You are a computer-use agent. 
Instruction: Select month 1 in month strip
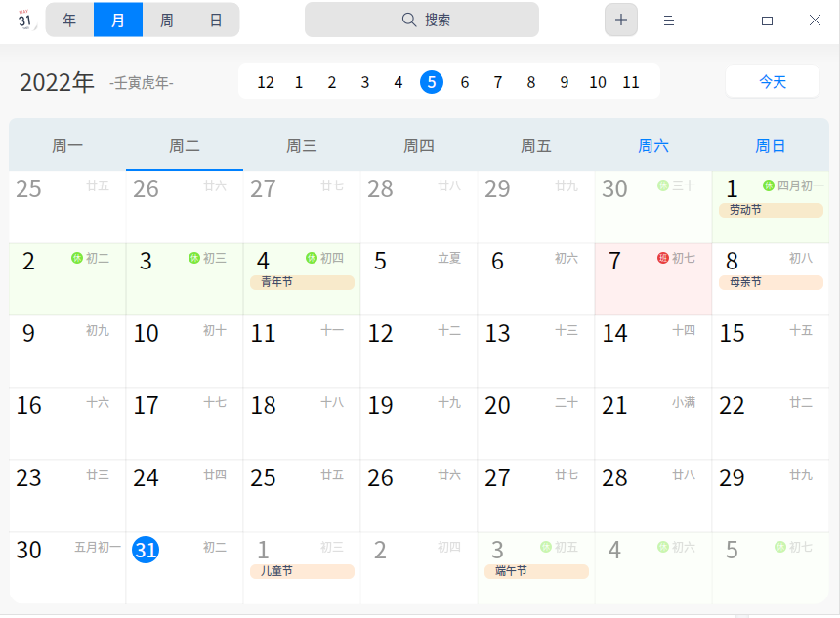[299, 82]
